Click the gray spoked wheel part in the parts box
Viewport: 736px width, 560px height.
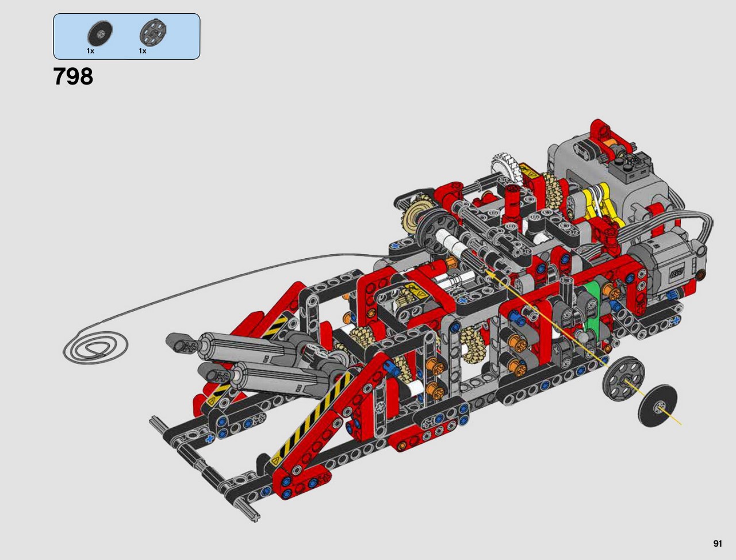click(x=152, y=32)
